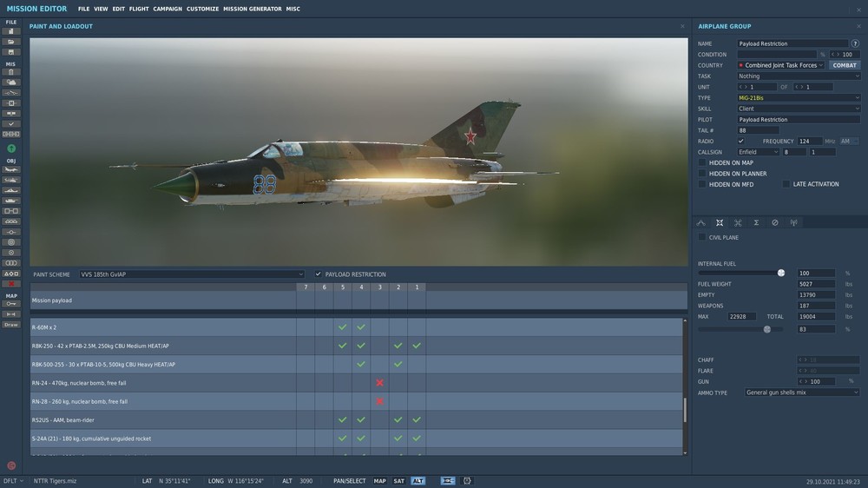Screen dimensions: 868x488
Task: Open the triggered actions tab icon
Action: [738, 222]
